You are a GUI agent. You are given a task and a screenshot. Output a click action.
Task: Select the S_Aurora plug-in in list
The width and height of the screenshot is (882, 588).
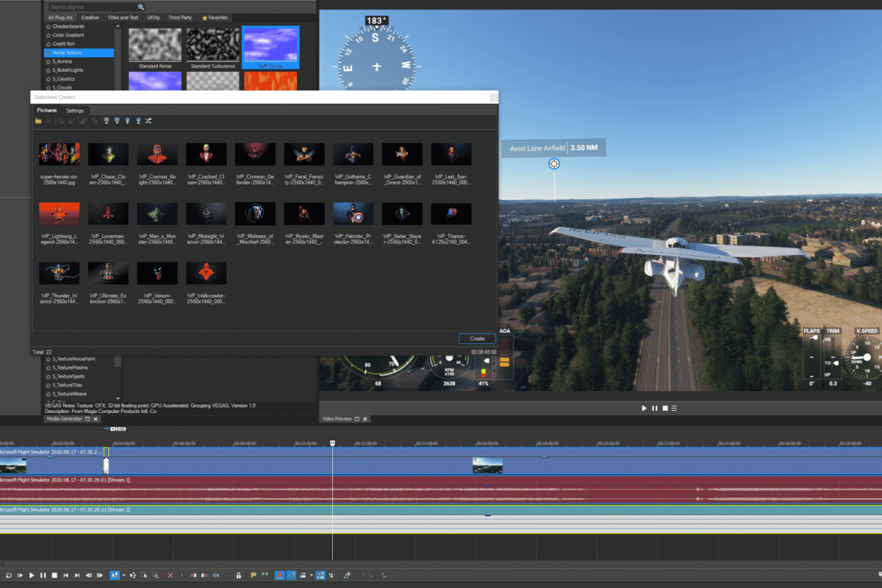pyautogui.click(x=62, y=62)
